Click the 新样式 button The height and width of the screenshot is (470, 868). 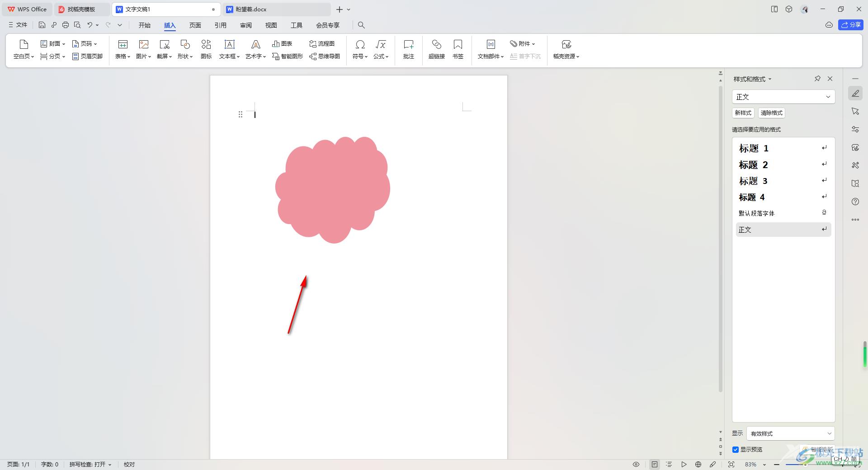click(x=743, y=113)
